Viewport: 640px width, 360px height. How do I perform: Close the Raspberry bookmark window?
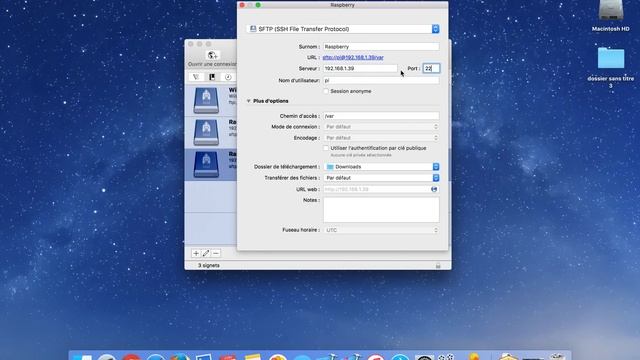(x=242, y=5)
